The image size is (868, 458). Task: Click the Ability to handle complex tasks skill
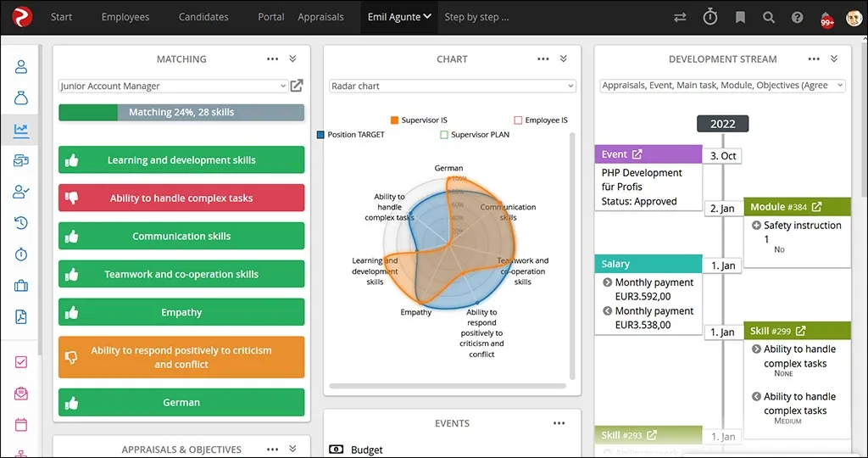tap(181, 198)
